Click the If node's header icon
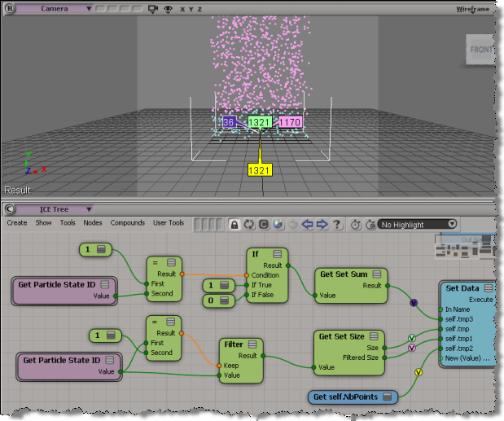 coord(278,254)
